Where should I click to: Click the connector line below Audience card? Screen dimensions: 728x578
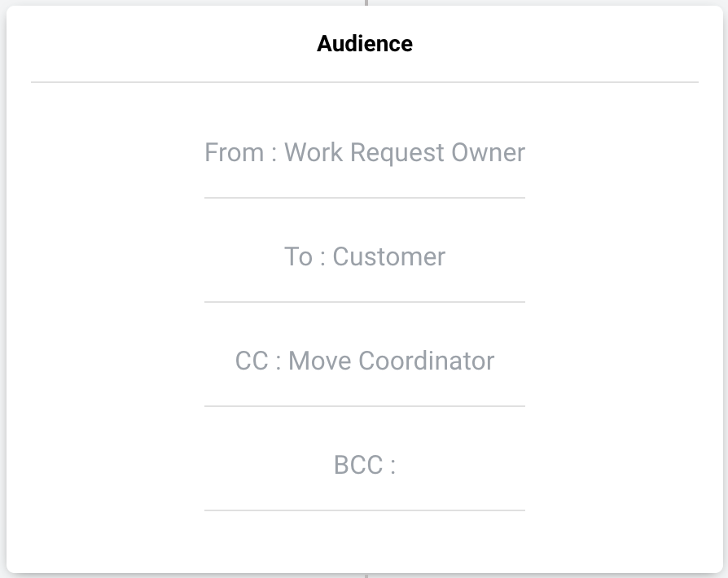366,575
